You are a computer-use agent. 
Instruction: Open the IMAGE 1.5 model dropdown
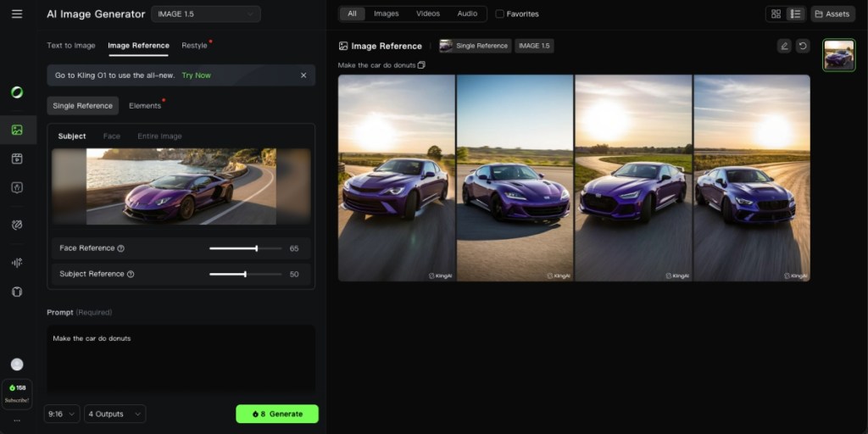point(206,14)
